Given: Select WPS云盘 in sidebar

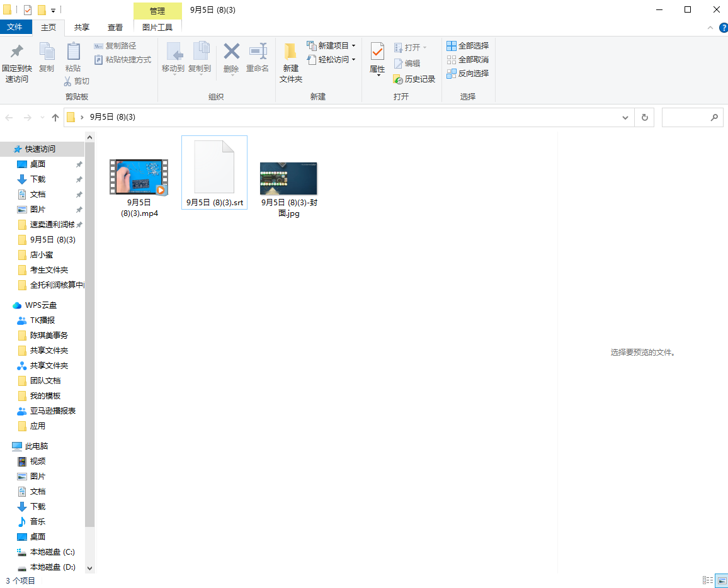Looking at the screenshot, I should pyautogui.click(x=40, y=305).
